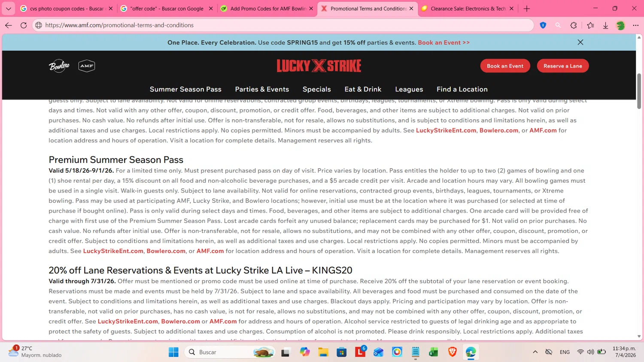Open the browser Settings and more menu
The height and width of the screenshot is (362, 644).
coord(635,25)
